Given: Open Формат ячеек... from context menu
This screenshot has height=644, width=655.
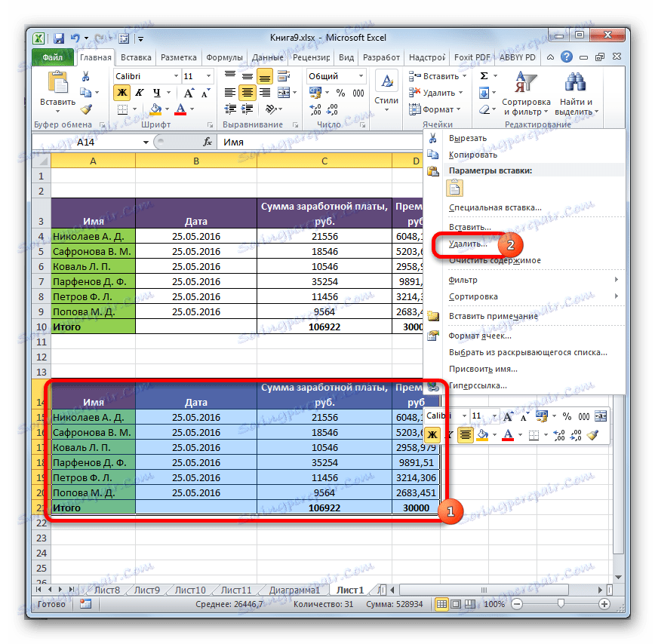Looking at the screenshot, I should point(480,336).
